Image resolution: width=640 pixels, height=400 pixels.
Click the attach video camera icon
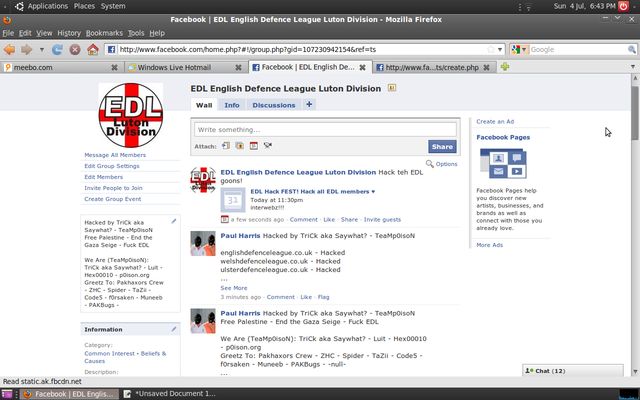coord(268,146)
